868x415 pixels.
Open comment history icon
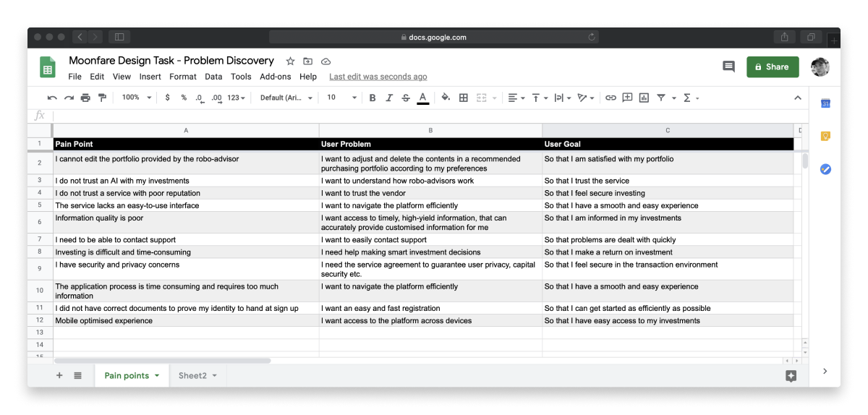pyautogui.click(x=728, y=67)
